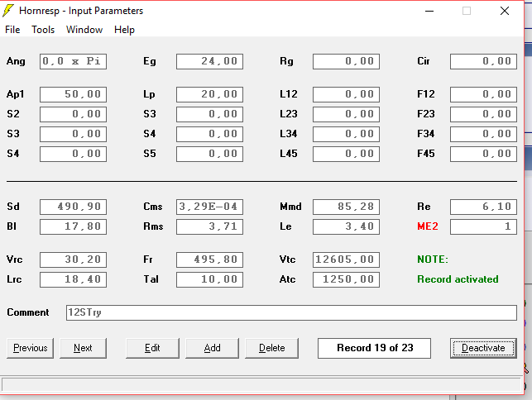Select the F23 value field
The width and height of the screenshot is (532, 400).
[483, 114]
